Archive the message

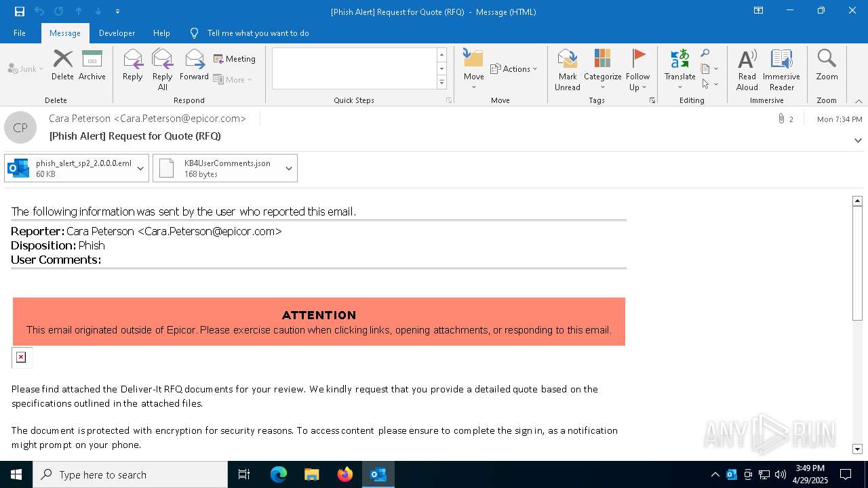pos(92,66)
